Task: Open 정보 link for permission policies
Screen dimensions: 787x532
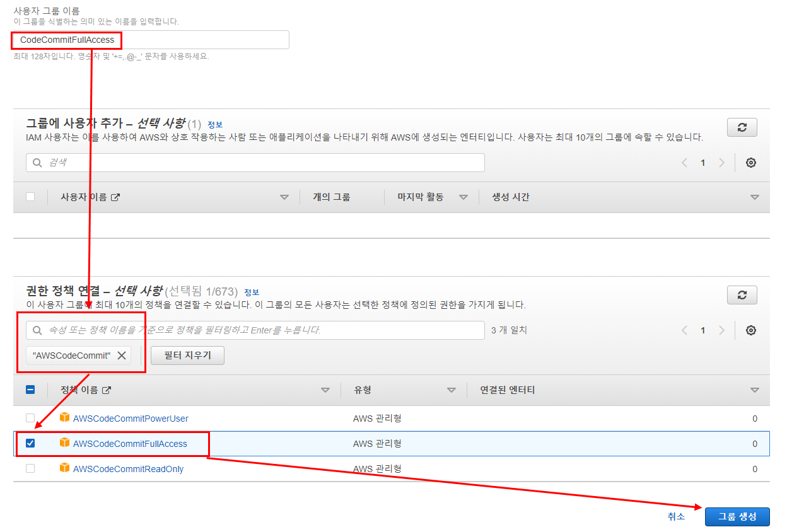Action: pos(252,292)
